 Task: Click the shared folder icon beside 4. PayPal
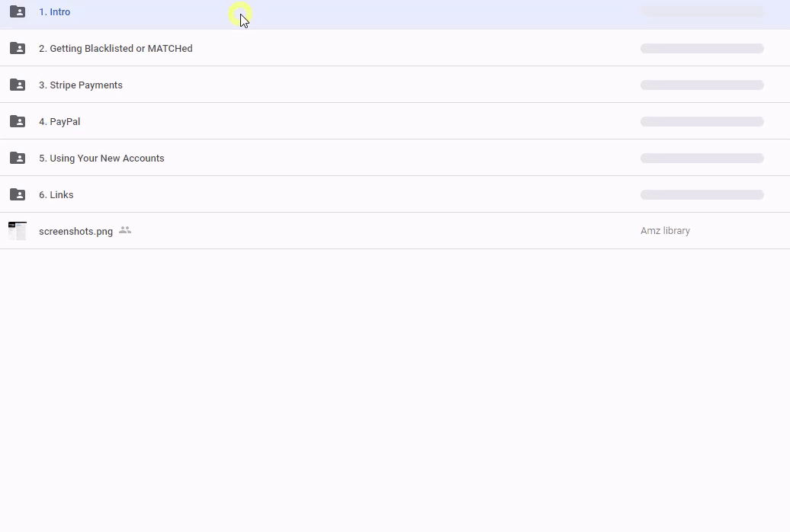pyautogui.click(x=18, y=122)
